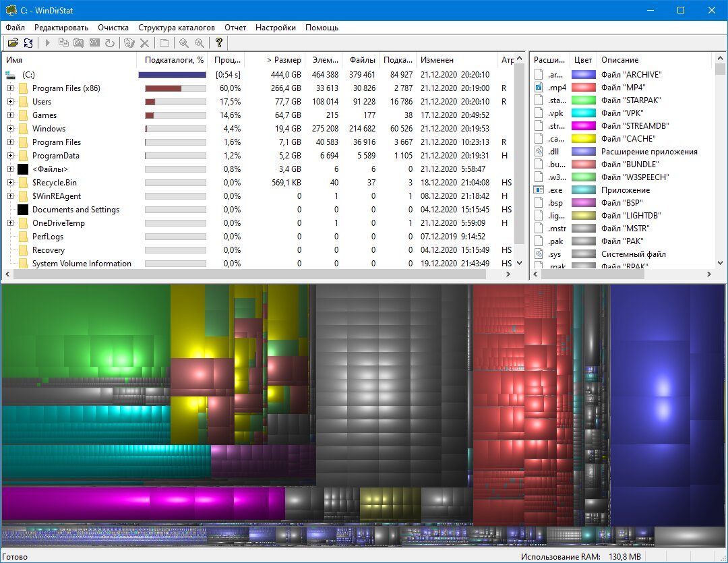Click the horizontal scrollbar under directory tree
This screenshot has width=728, height=563.
point(250,274)
